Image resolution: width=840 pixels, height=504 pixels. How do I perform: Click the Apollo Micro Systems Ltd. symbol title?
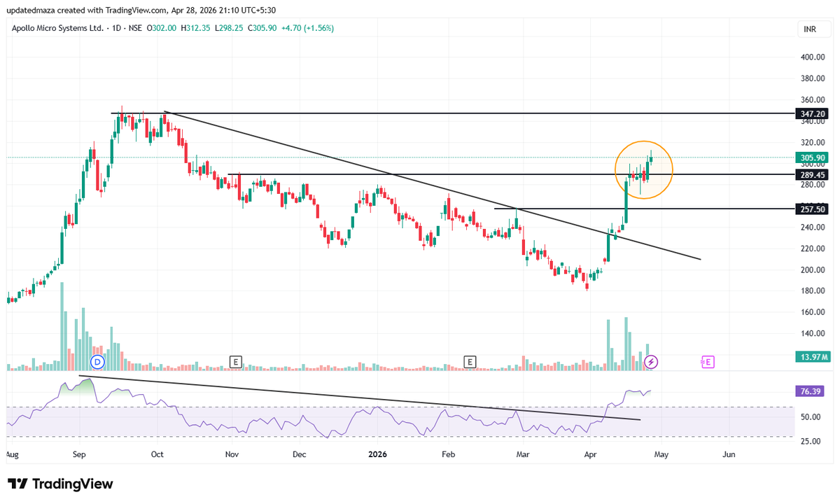tap(58, 28)
